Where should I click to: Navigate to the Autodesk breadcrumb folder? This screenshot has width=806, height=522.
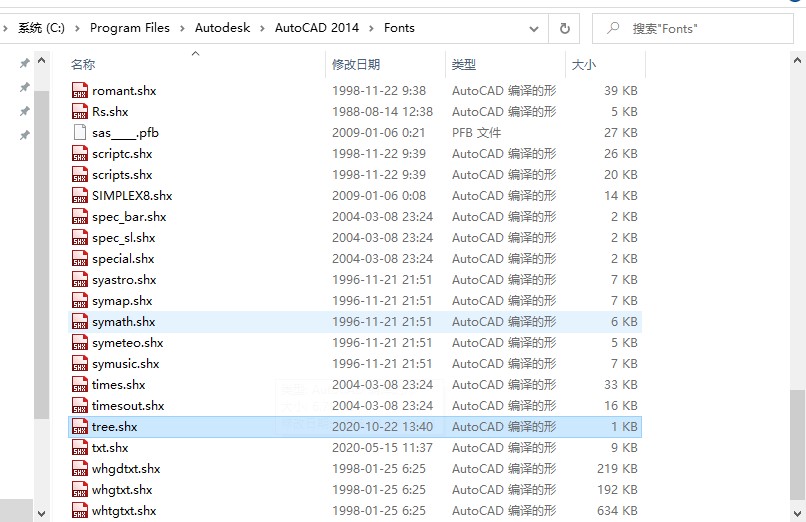point(222,28)
